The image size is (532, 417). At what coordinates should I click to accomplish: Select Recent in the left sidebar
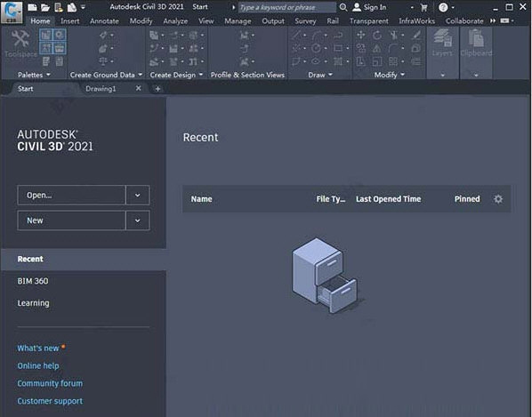[84, 259]
